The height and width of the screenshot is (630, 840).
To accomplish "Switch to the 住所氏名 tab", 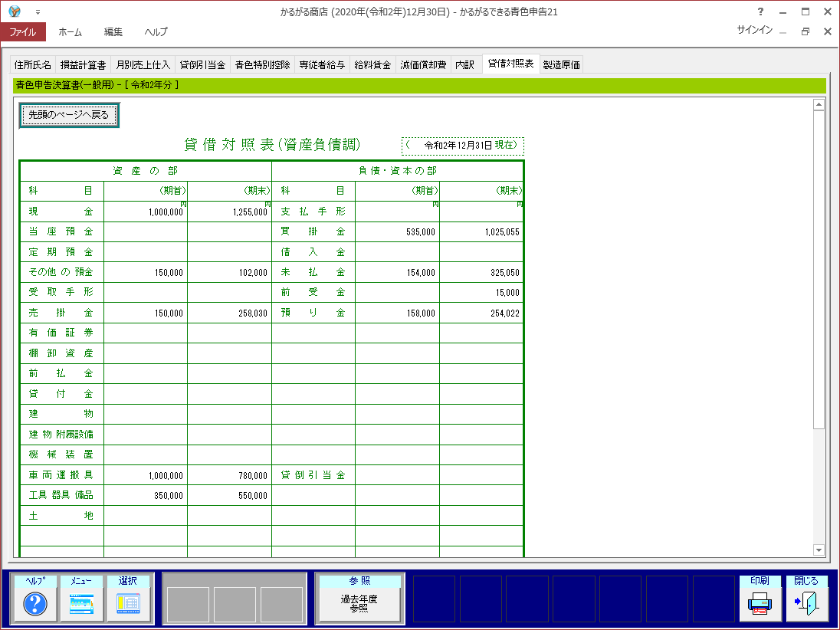I will [x=33, y=65].
